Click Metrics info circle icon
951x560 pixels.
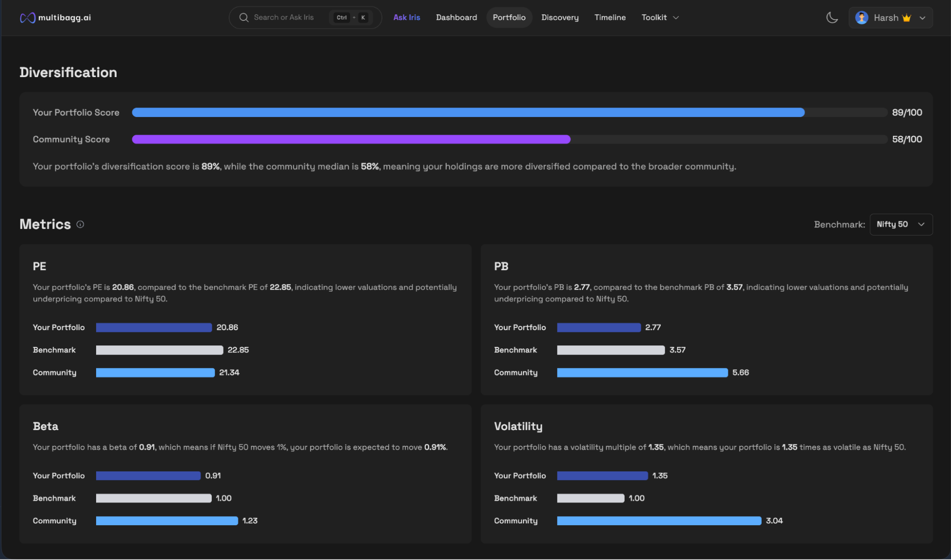[80, 225]
